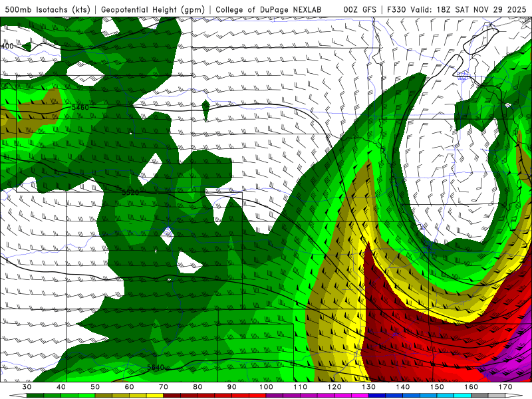Viewport: 532px width, 399px height.
Task: Select the darkest green swatch starting at 30
Action: 35,396
